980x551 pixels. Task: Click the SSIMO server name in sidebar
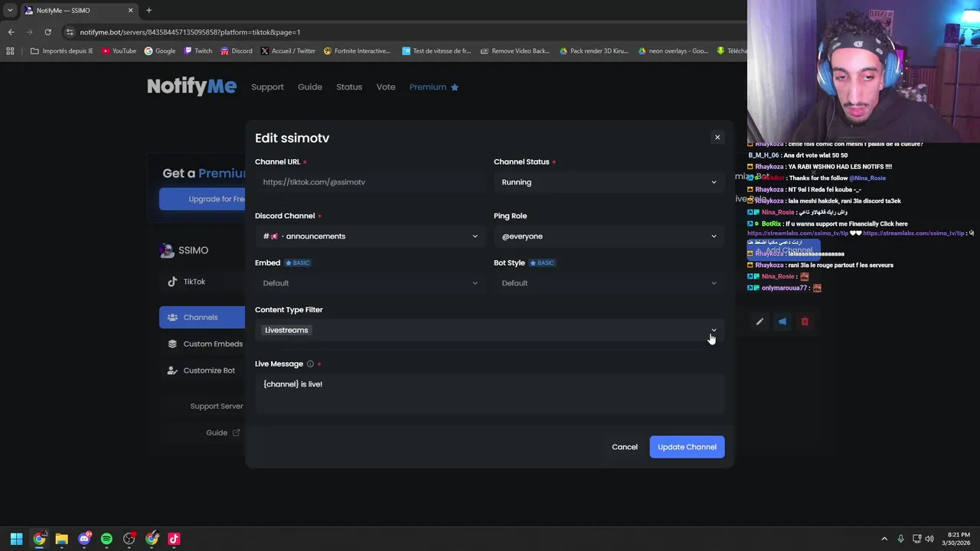(193, 250)
